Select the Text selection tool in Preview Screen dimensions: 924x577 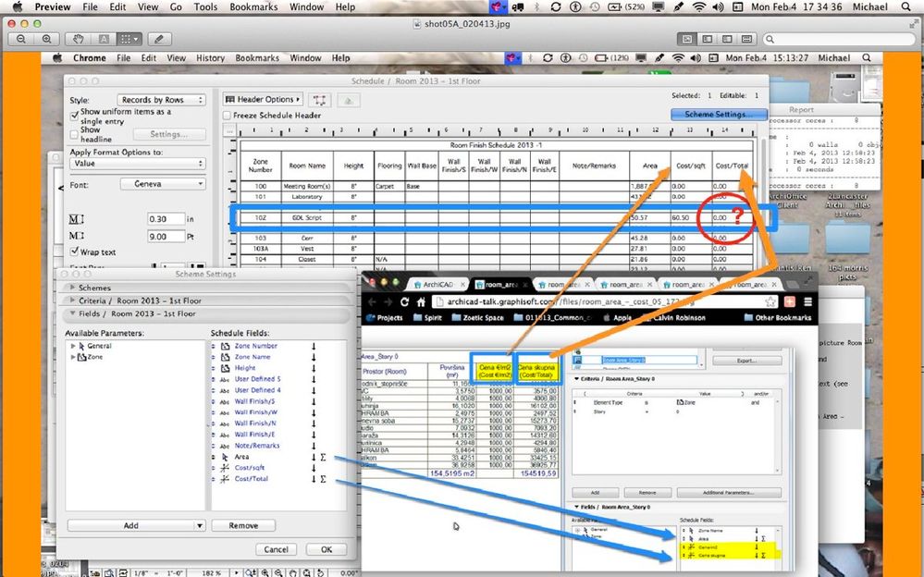pos(104,39)
